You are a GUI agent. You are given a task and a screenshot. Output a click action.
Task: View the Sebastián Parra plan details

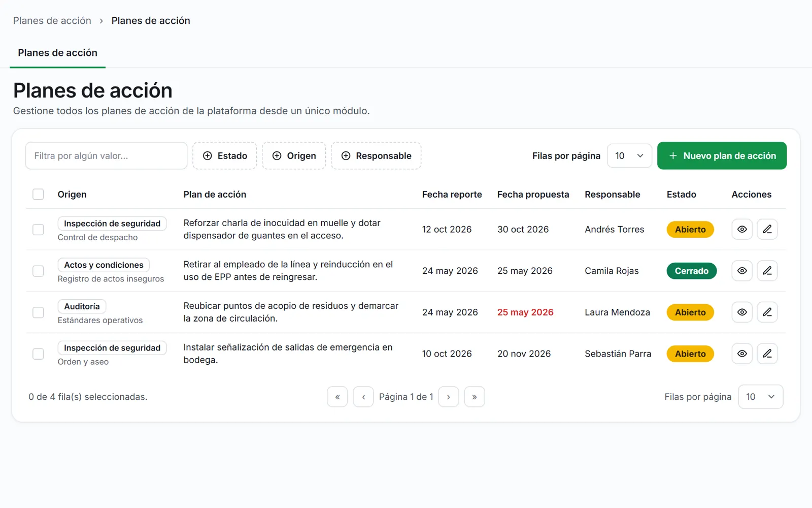click(742, 354)
